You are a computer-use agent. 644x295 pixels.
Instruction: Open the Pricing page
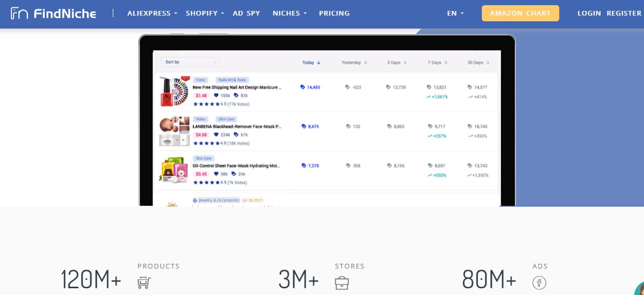[x=334, y=14]
